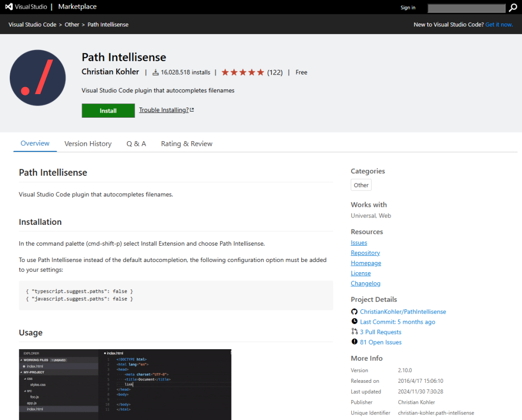This screenshot has width=522, height=420.
Task: Open 3 Pull Requests link
Action: coord(380,332)
